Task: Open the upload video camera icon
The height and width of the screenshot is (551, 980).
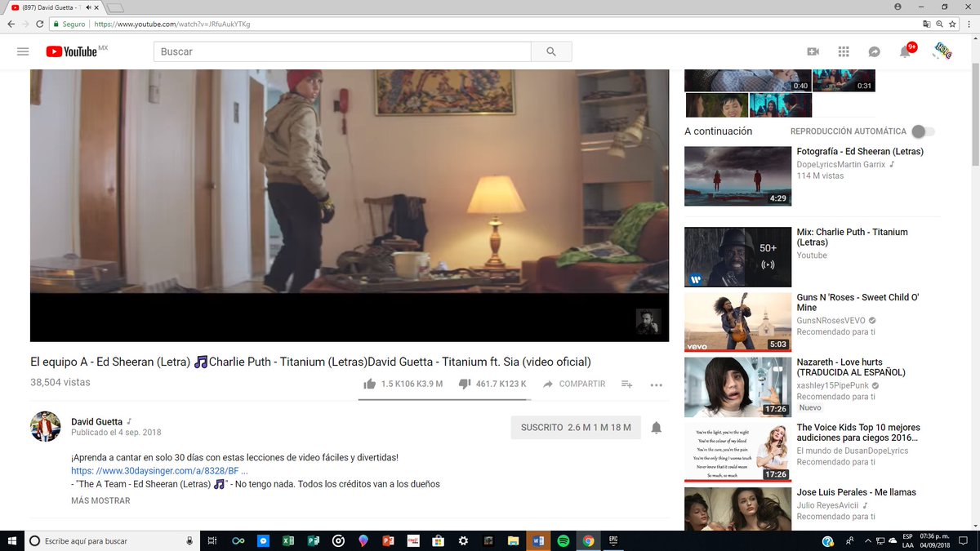Action: click(813, 51)
